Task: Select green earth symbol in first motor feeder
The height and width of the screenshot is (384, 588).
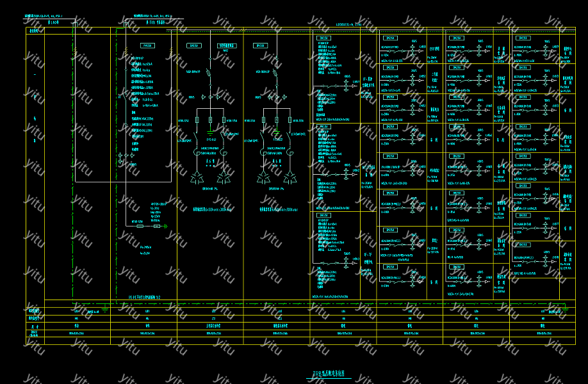Action: click(x=209, y=133)
